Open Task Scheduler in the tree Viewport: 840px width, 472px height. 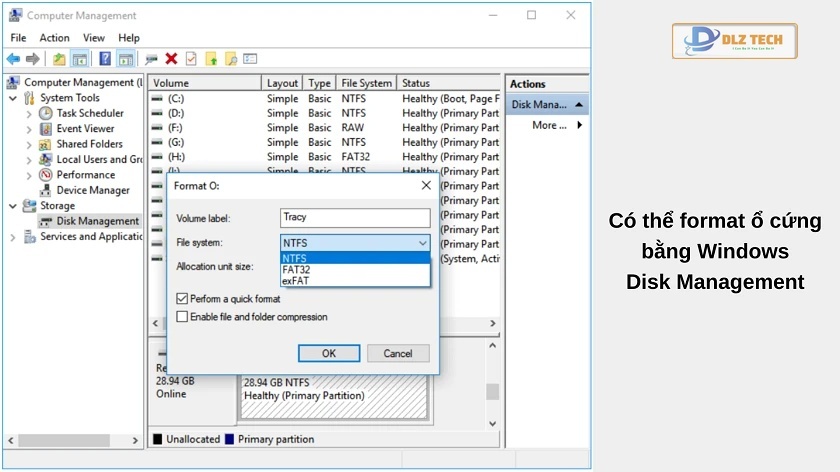click(x=90, y=113)
